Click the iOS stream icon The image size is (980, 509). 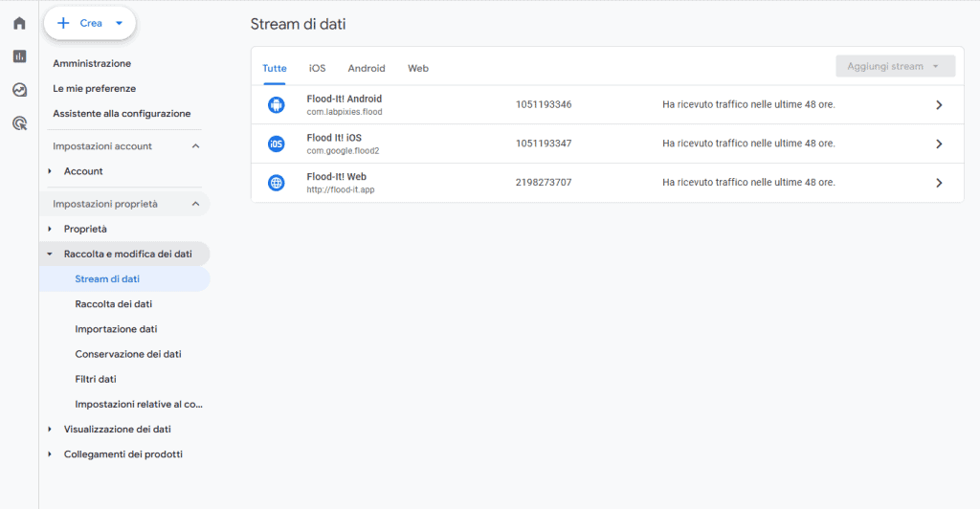point(277,144)
